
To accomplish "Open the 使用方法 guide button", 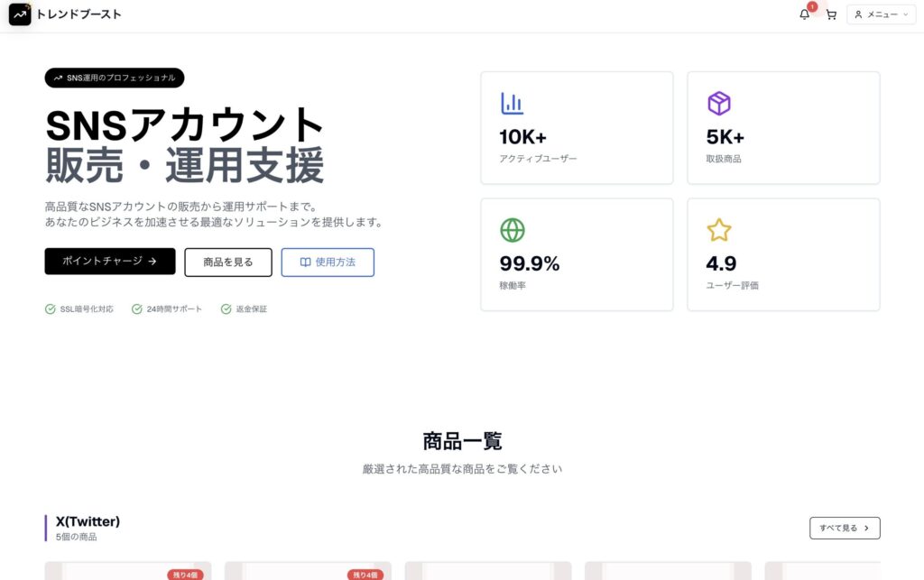I will click(328, 262).
